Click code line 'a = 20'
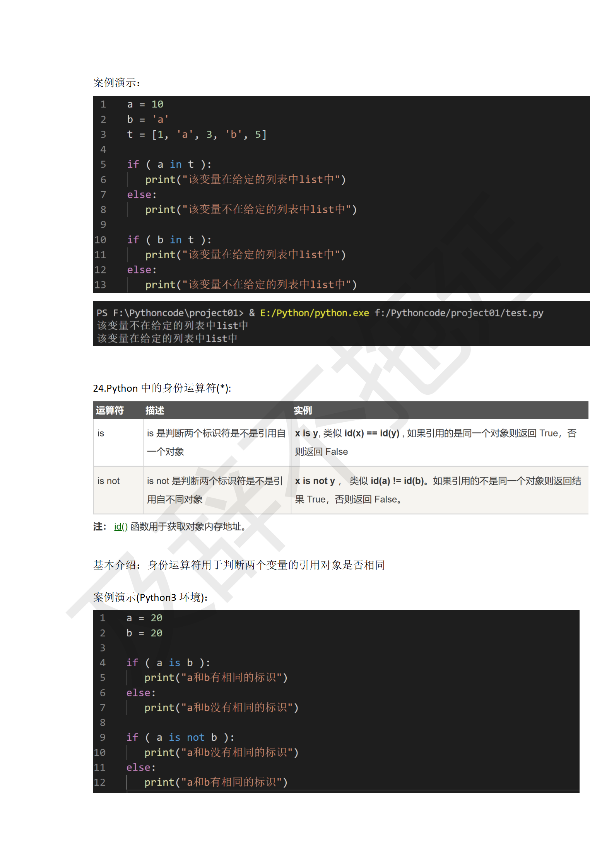Image resolution: width=614 pixels, height=868 pixels. pos(144,618)
